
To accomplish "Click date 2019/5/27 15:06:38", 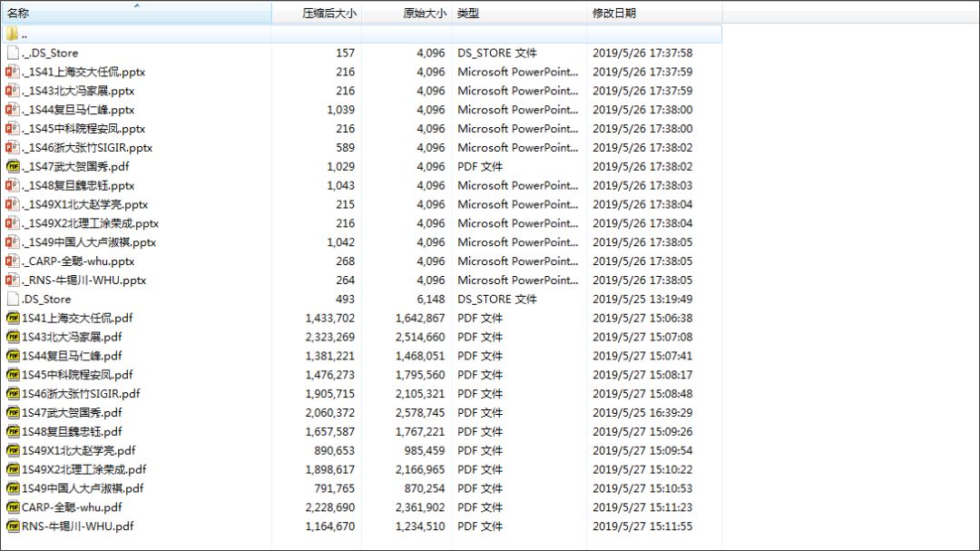I will [642, 318].
